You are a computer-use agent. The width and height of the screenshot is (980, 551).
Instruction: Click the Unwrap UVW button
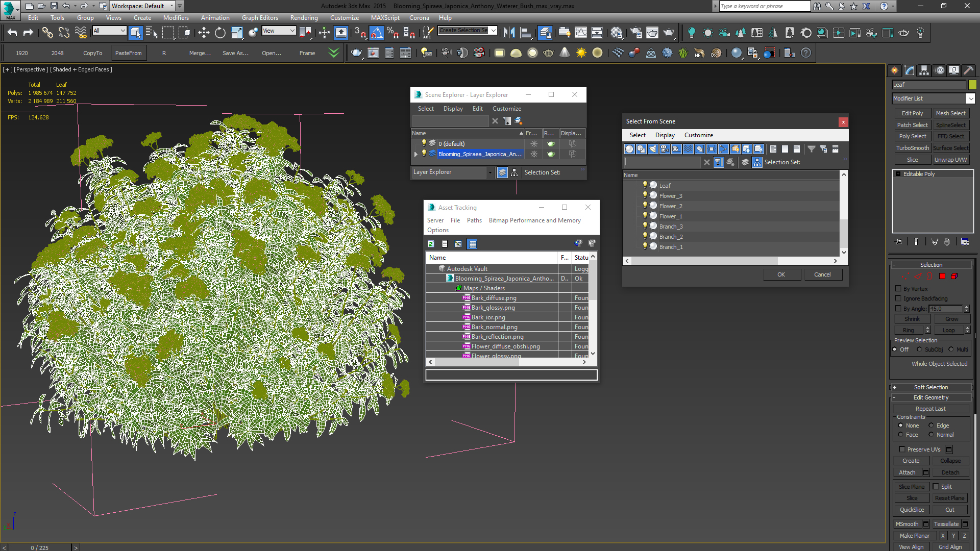pyautogui.click(x=951, y=160)
